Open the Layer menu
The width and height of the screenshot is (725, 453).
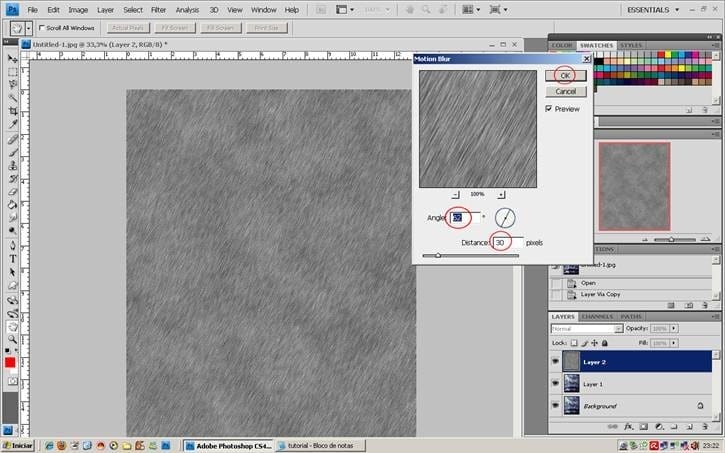[x=105, y=10]
